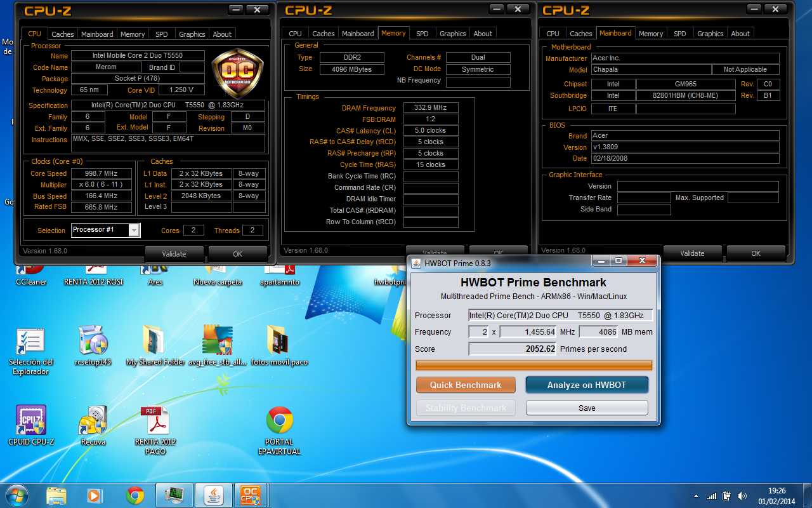The width and height of the screenshot is (812, 508).
Task: Open SPD tab in left CPU-Z window
Action: point(162,34)
